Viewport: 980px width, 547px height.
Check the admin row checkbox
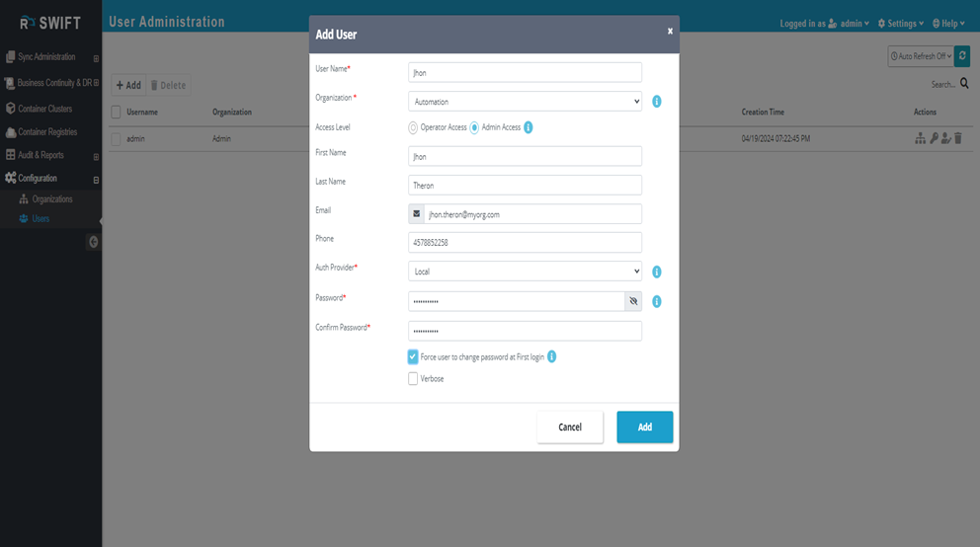tap(116, 138)
